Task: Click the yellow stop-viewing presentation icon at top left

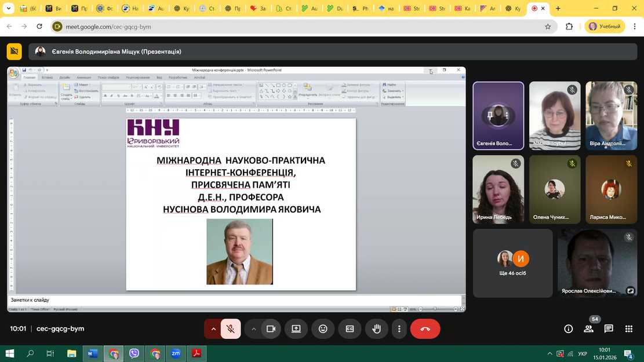Action: (x=14, y=52)
